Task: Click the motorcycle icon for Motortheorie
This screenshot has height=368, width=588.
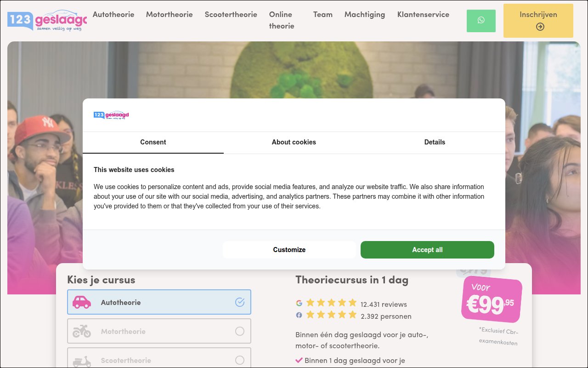Action: 82,331
